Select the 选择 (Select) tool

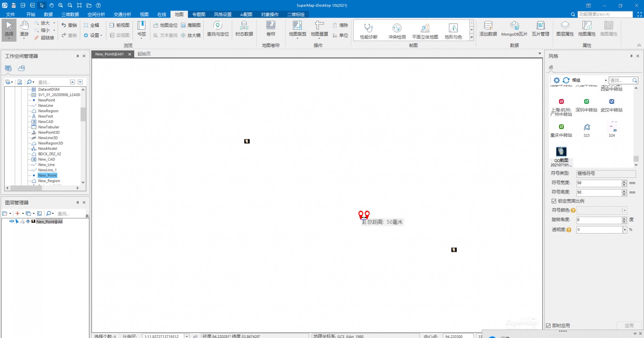point(9,30)
